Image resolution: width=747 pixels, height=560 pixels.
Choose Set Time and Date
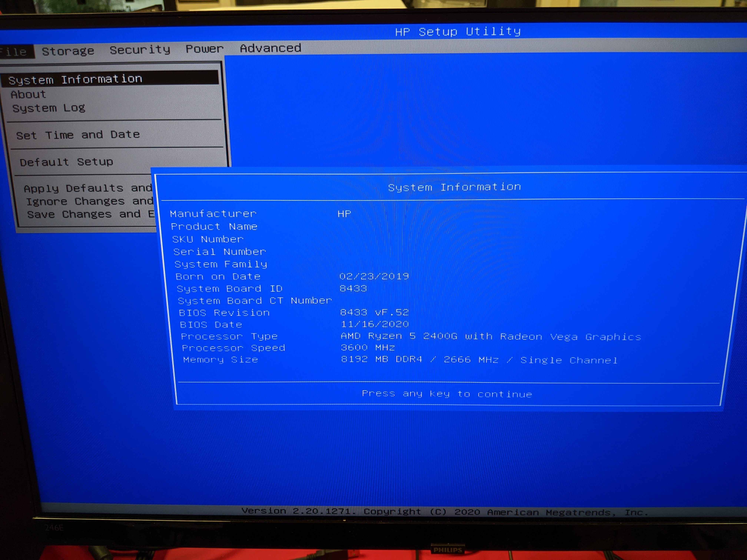coord(78,135)
